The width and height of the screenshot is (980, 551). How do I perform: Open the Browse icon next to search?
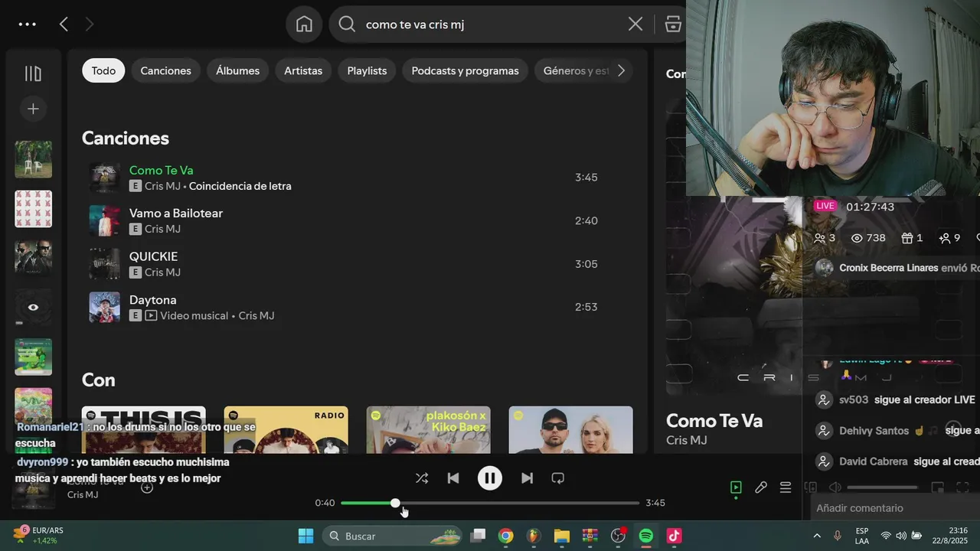click(x=673, y=24)
